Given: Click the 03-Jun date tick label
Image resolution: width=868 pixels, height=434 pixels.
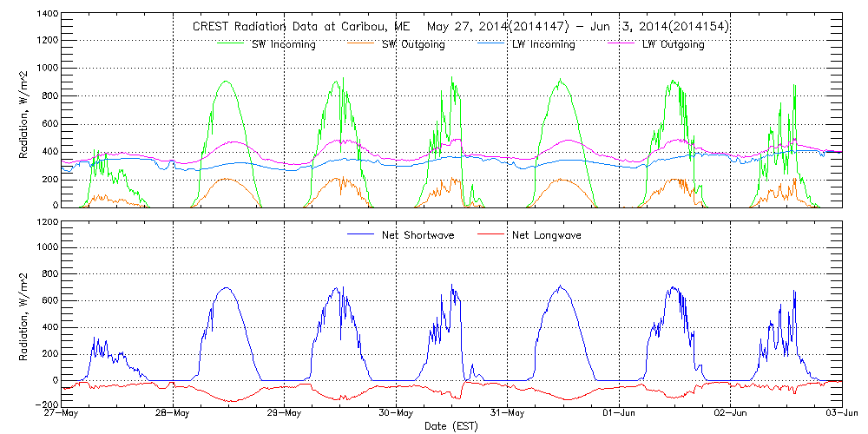Looking at the screenshot, I should point(842,414).
